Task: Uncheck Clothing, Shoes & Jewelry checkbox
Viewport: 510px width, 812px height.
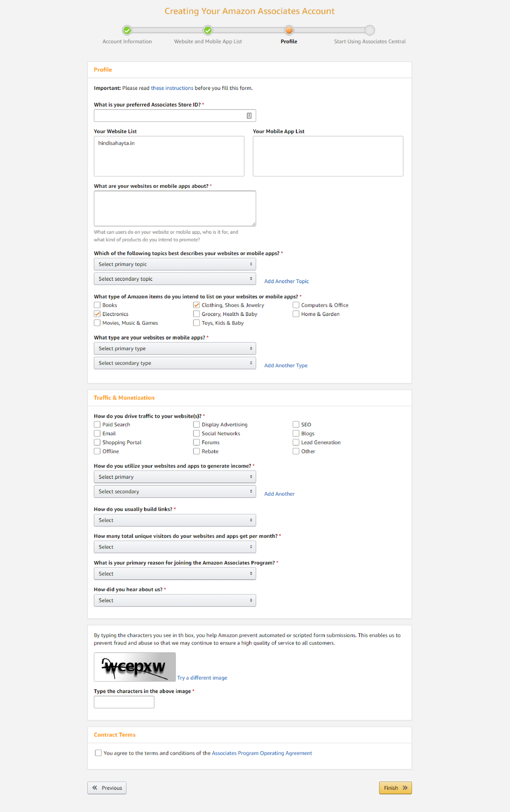Action: click(196, 305)
